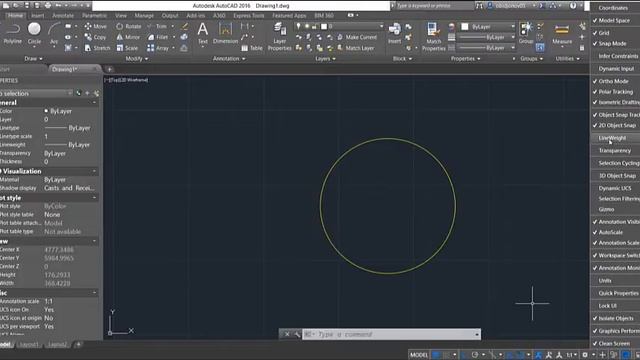Image resolution: width=640 pixels, height=360 pixels.
Task: Toggle Polar Tracking menu entry
Action: (x=615, y=91)
